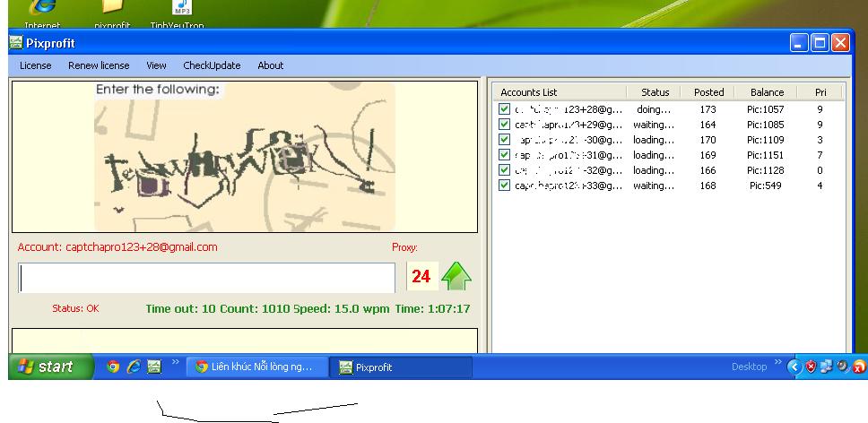Sort by the Pri column header

(820, 92)
